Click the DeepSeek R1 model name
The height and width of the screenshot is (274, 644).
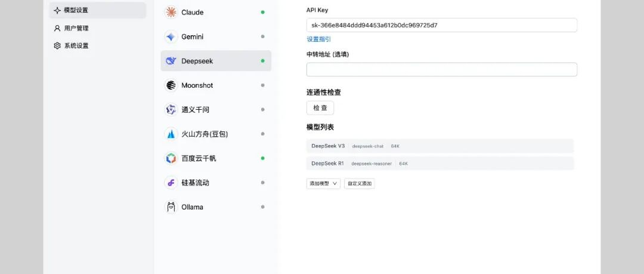point(327,164)
